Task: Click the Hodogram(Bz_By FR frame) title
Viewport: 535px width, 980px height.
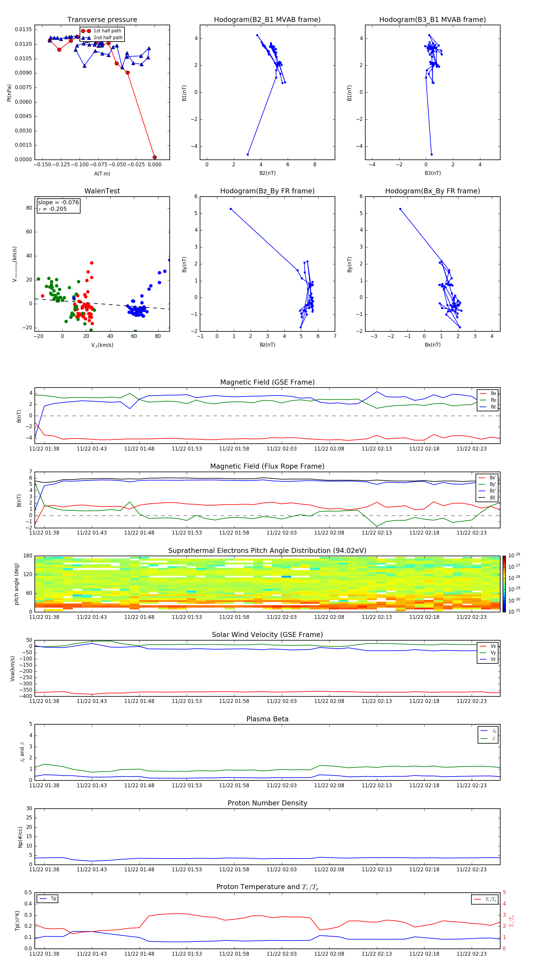Action: coord(267,191)
